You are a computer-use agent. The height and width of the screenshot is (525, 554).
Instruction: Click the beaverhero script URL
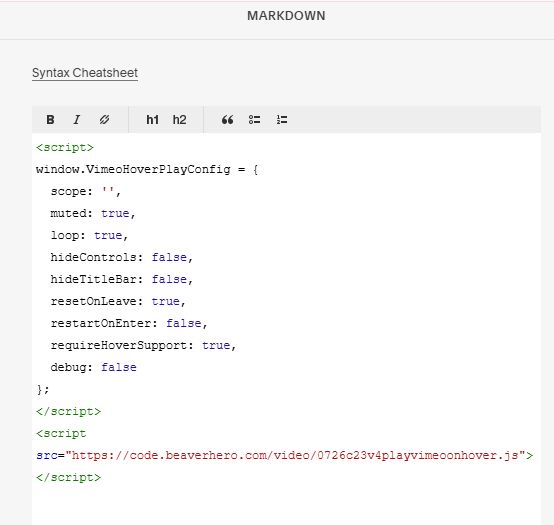click(295, 455)
